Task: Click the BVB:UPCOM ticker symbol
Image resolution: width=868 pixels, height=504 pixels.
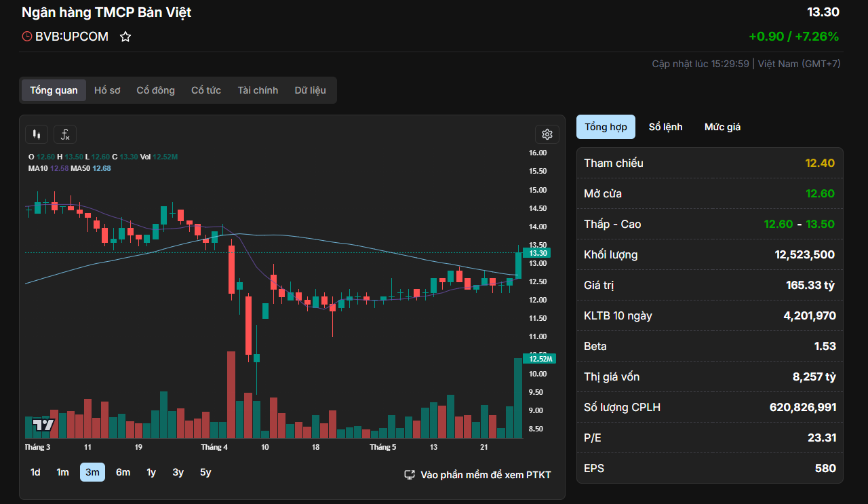Action: coord(72,37)
